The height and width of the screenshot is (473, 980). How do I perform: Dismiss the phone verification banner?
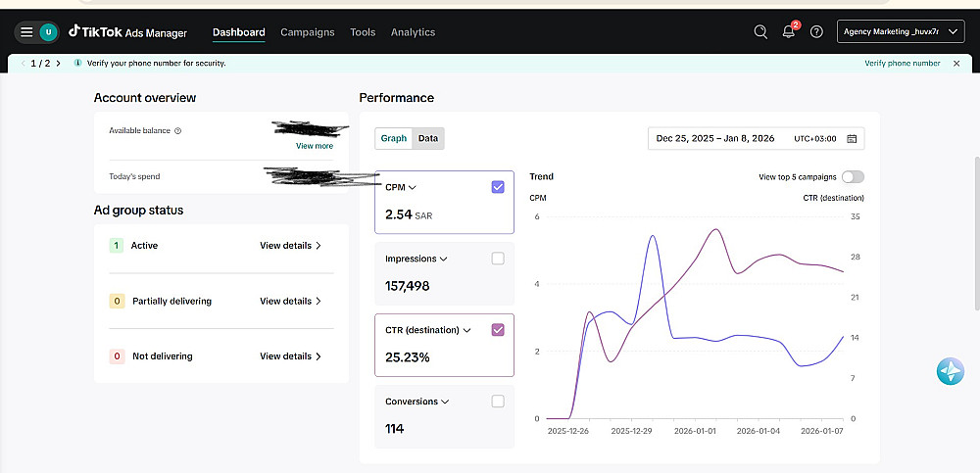tap(956, 64)
